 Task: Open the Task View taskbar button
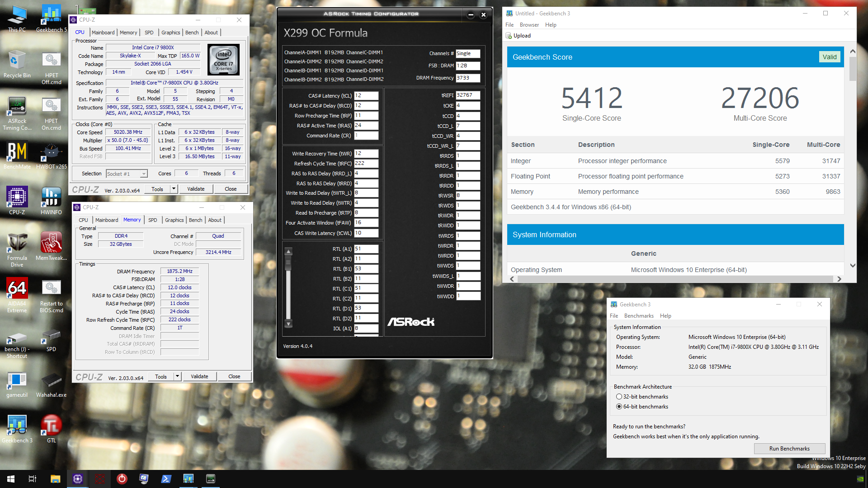[x=33, y=479]
